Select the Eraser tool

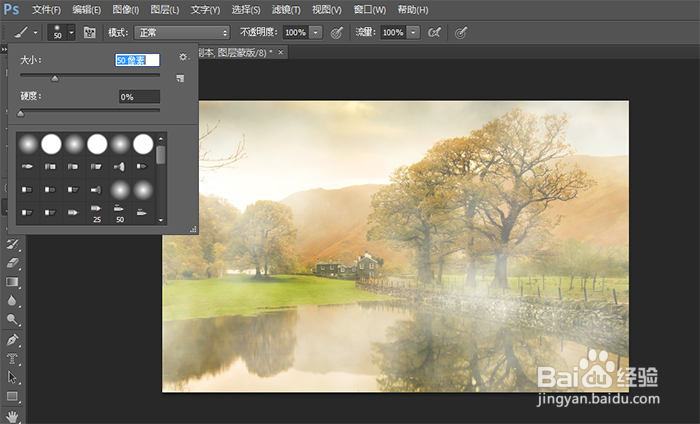[x=12, y=262]
